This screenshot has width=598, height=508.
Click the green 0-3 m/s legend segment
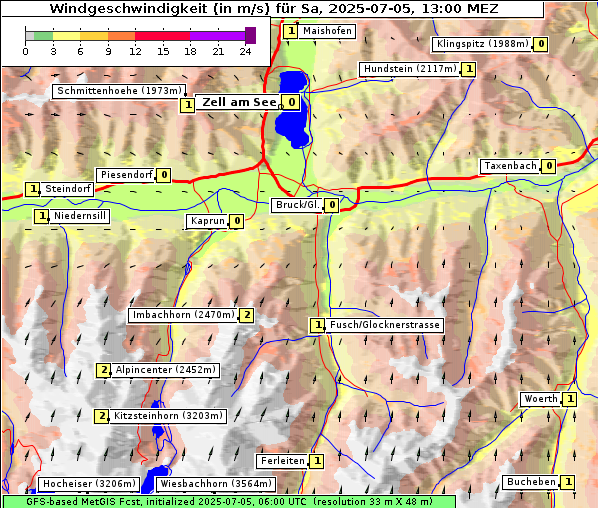coord(43,36)
